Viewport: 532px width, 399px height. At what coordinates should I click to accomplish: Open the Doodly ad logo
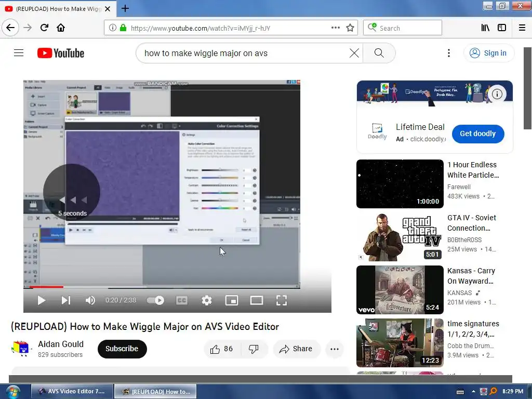(377, 131)
